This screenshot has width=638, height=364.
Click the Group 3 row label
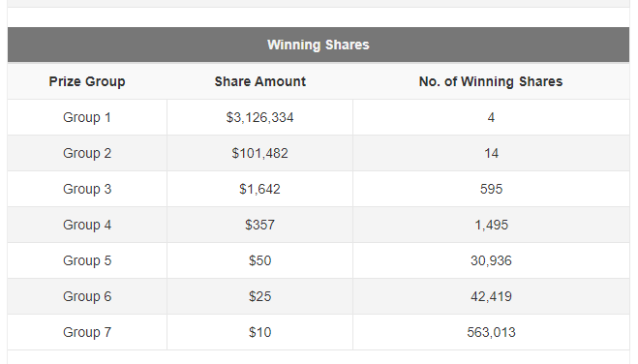coord(87,189)
